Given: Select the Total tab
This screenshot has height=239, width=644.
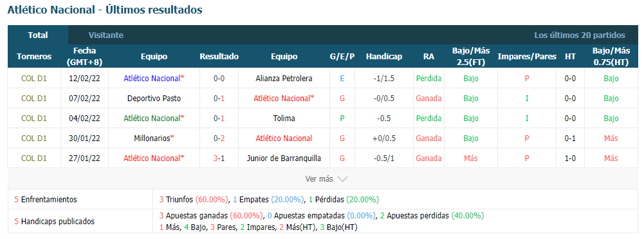Looking at the screenshot, I should 38,35.
